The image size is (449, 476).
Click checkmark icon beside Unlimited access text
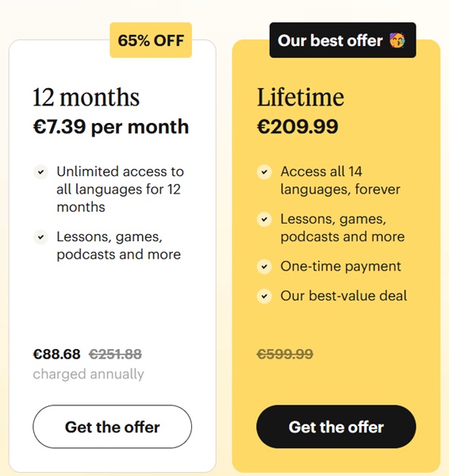(x=40, y=172)
